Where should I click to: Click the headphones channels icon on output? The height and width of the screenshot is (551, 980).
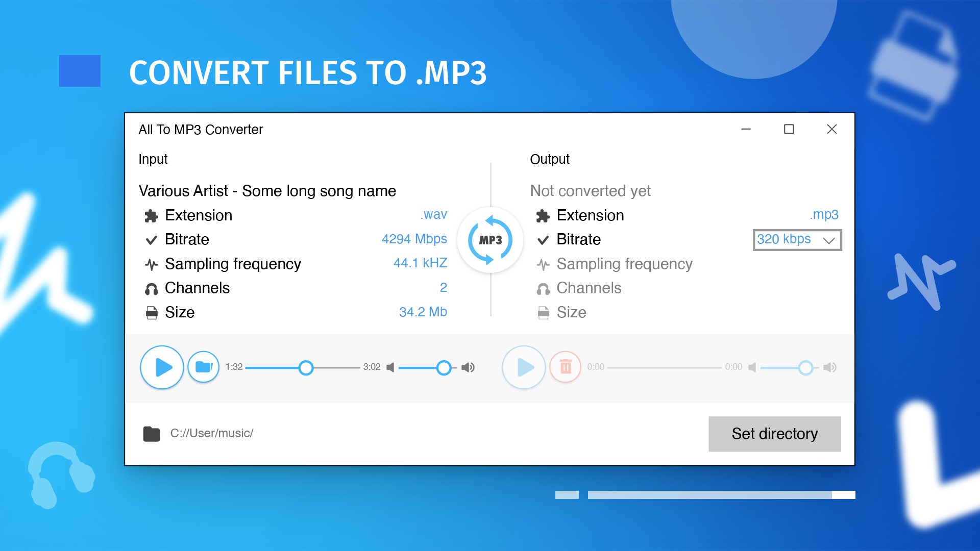click(x=543, y=287)
